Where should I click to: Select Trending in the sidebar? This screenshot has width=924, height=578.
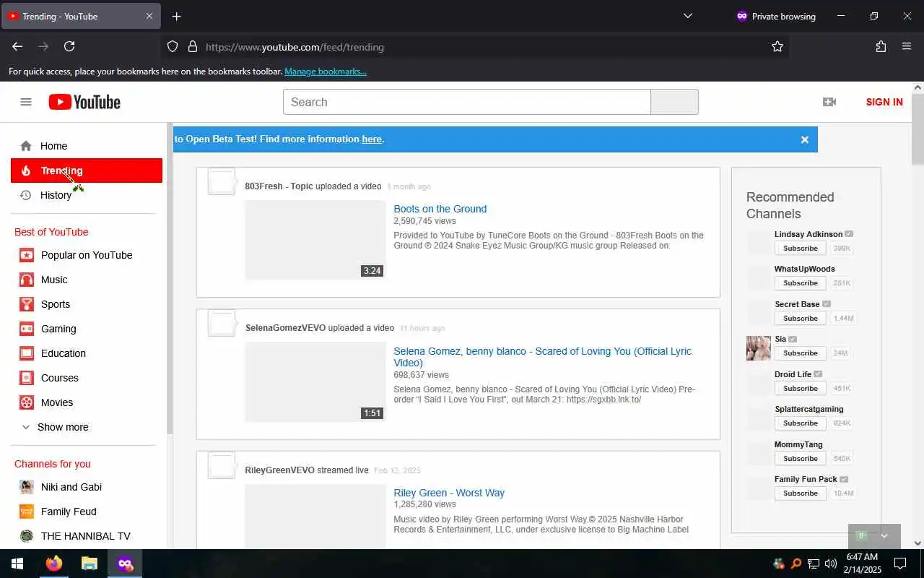[87, 171]
